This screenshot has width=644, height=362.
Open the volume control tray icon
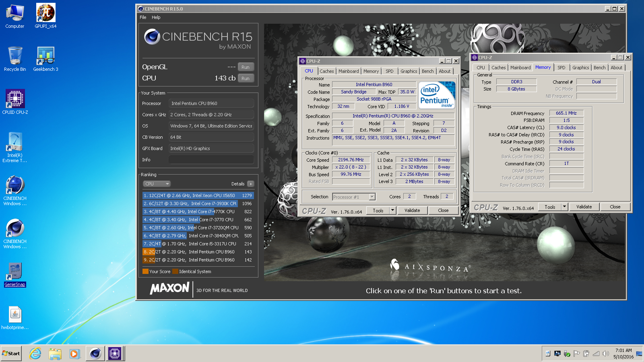tap(605, 354)
